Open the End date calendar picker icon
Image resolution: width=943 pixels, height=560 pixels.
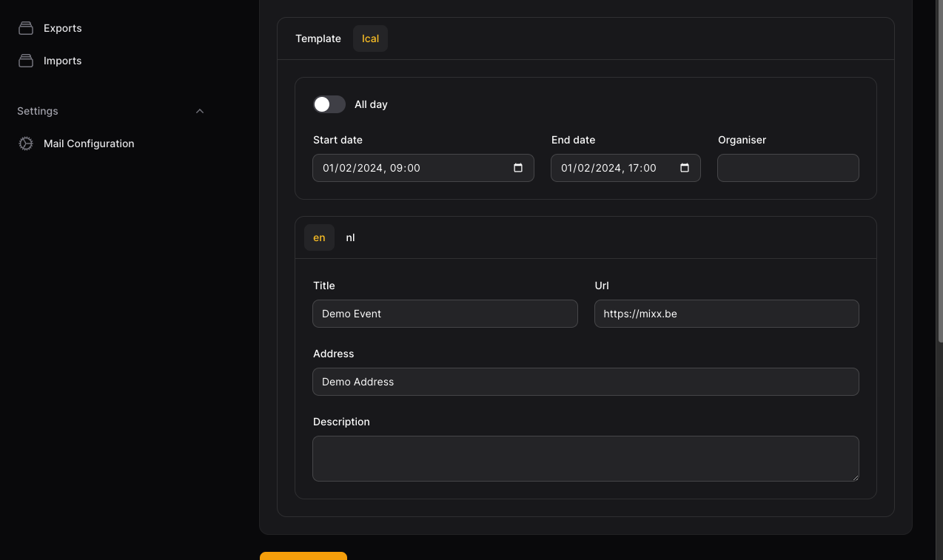coord(685,168)
